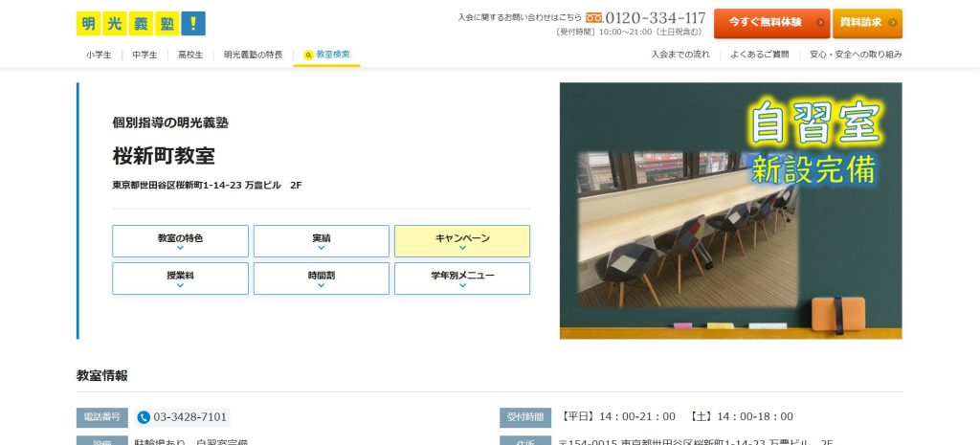Click the toll-free number 0120-334-117

point(655,17)
